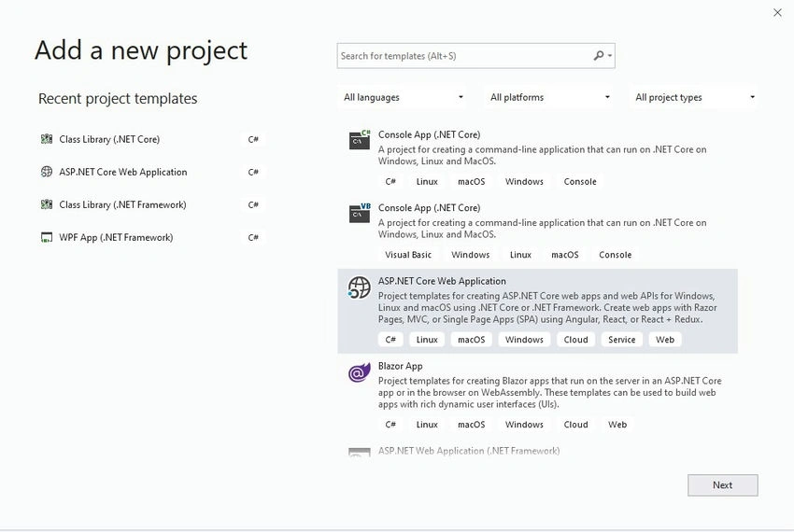Select the Blazor App template title

(400, 366)
